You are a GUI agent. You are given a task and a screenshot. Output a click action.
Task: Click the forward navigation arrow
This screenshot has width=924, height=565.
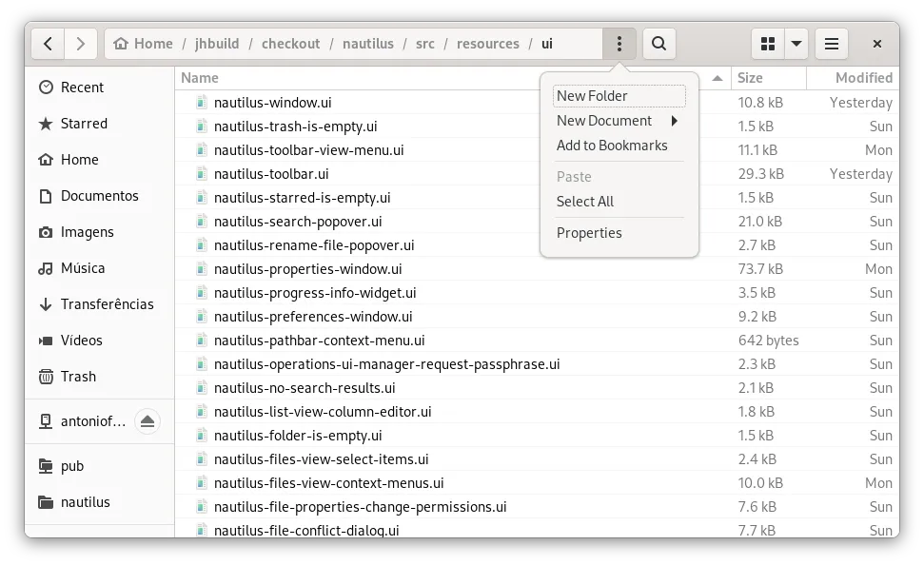coord(81,44)
